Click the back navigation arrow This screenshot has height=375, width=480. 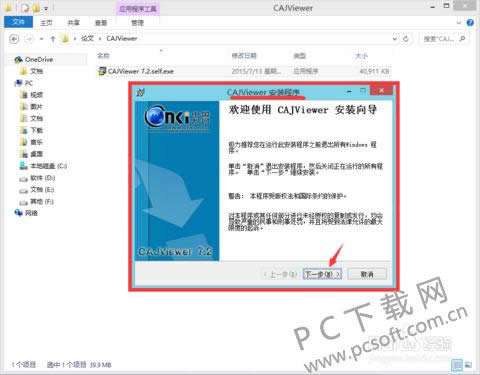tap(14, 39)
